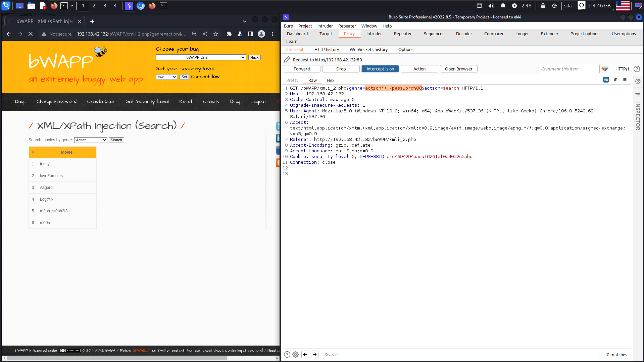Image resolution: width=644 pixels, height=362 pixels.
Task: Click the pencil edit target icon
Action: click(287, 60)
